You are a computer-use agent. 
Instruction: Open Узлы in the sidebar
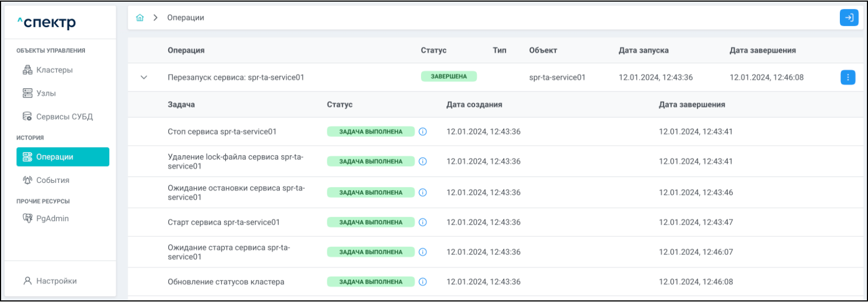pos(46,94)
